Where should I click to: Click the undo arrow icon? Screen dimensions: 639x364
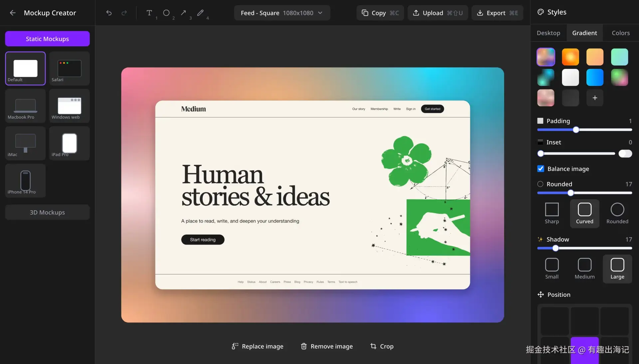[109, 13]
